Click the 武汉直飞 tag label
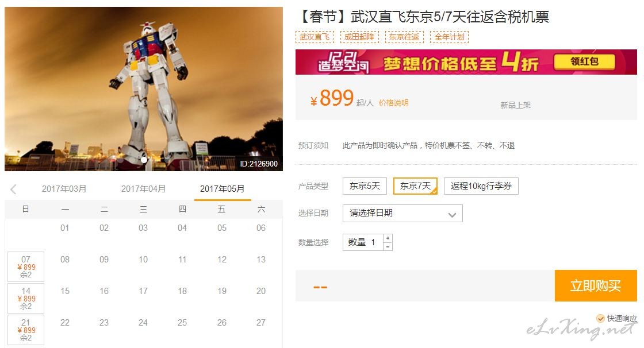The width and height of the screenshot is (644, 348). pos(315,37)
